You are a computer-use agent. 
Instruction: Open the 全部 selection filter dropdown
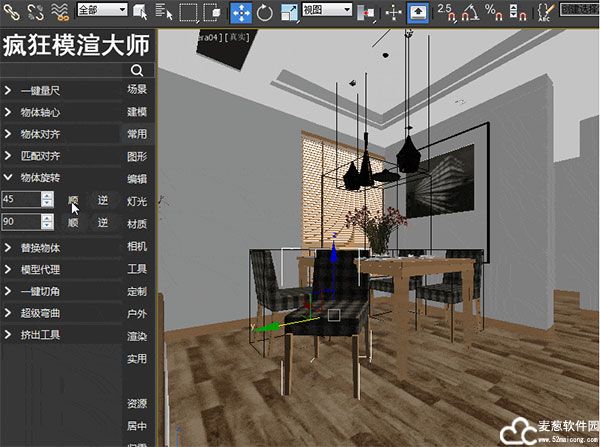[102, 10]
